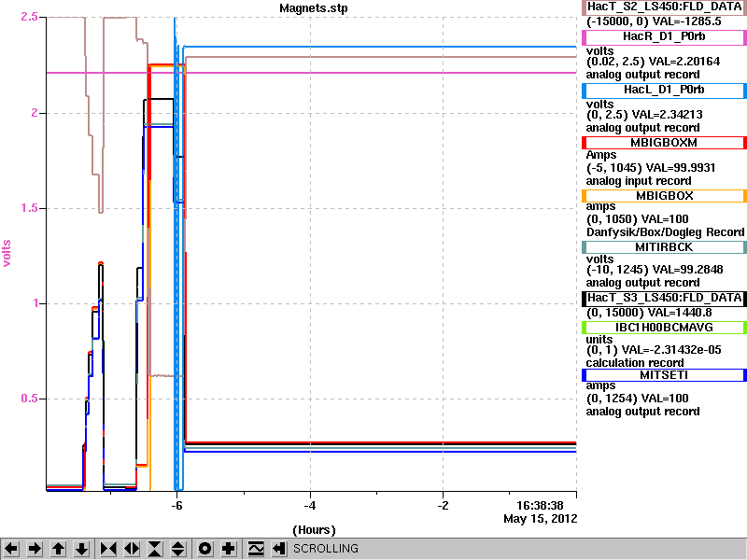
Task: Select the IBC1H00BCMAVG legend entry
Action: [x=664, y=328]
